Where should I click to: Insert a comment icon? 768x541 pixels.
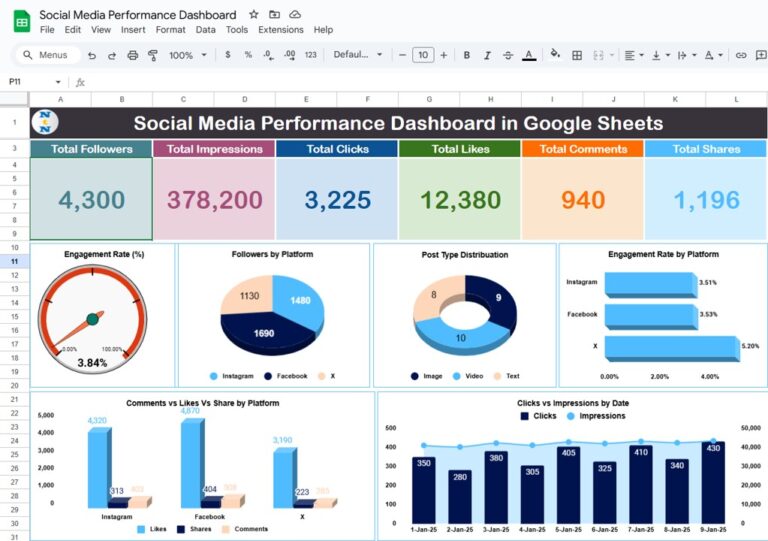pos(762,55)
